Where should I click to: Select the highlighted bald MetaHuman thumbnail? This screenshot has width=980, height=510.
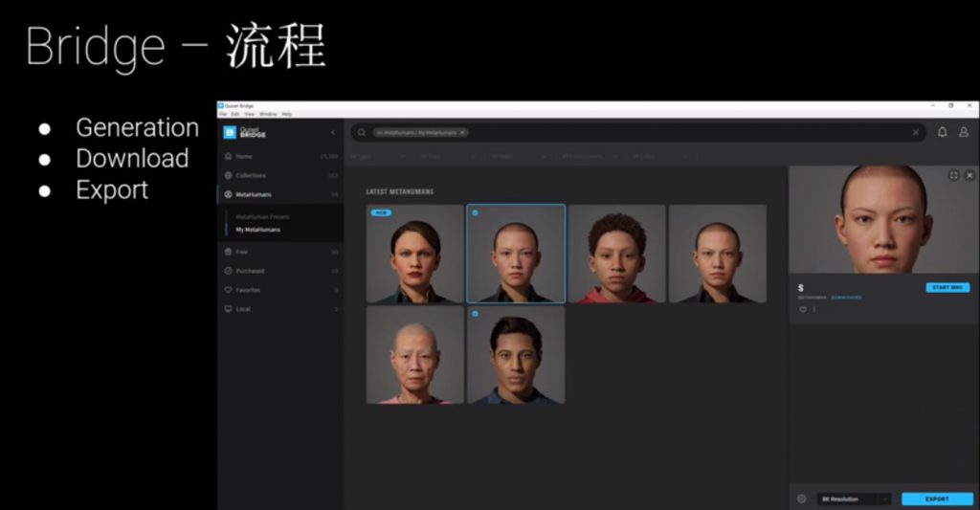516,254
